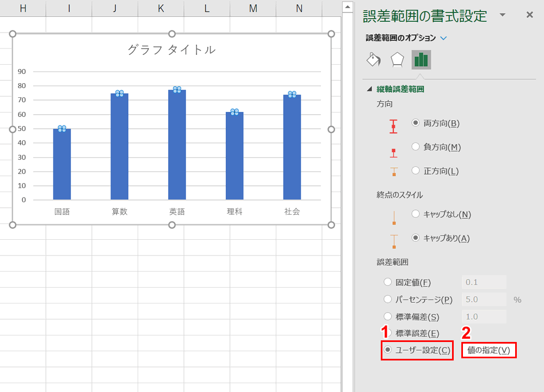Select the 両方向 direction radio button
The height and width of the screenshot is (392, 544).
[415, 123]
